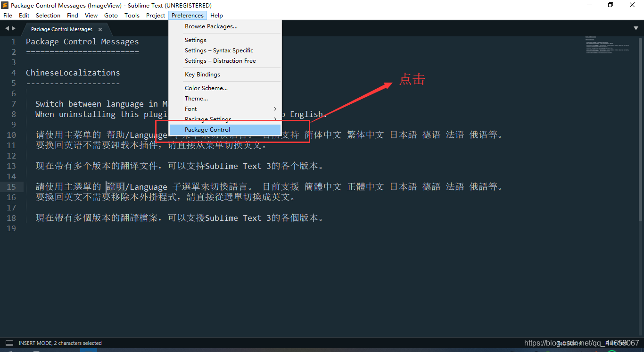Screen dimensions: 644x352
Task: Open the Find menu
Action: click(73, 15)
